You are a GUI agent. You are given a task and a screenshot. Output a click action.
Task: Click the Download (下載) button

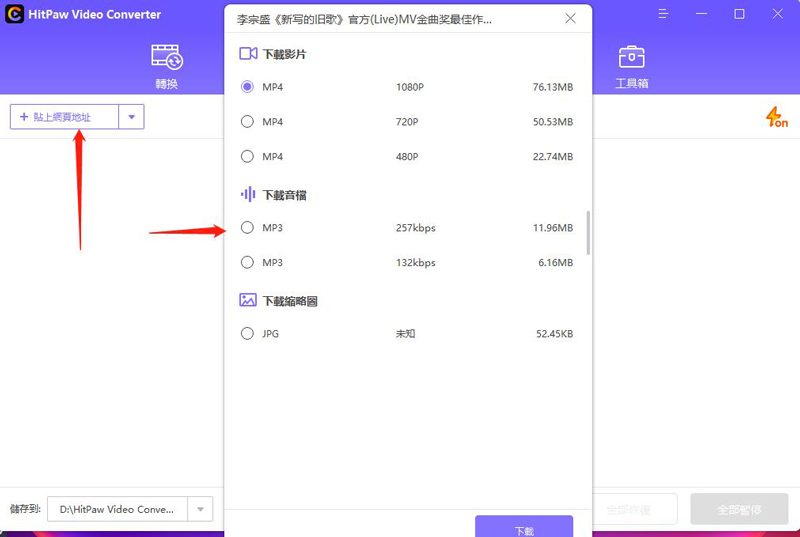[524, 527]
